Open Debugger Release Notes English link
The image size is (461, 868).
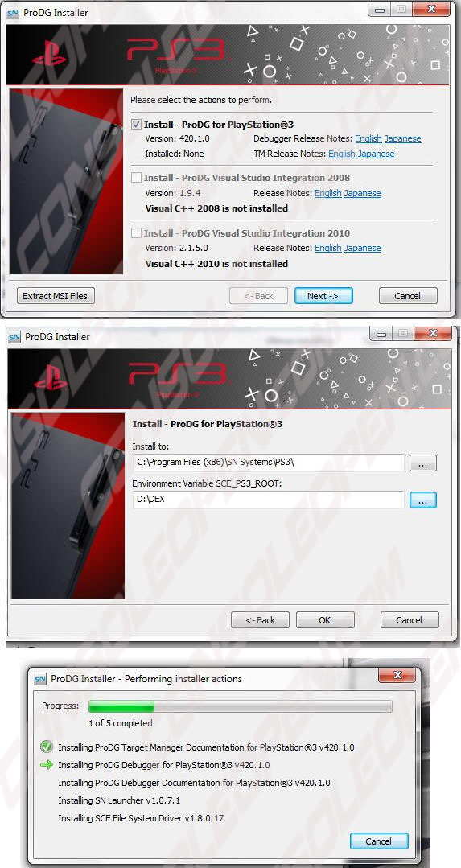tap(368, 138)
